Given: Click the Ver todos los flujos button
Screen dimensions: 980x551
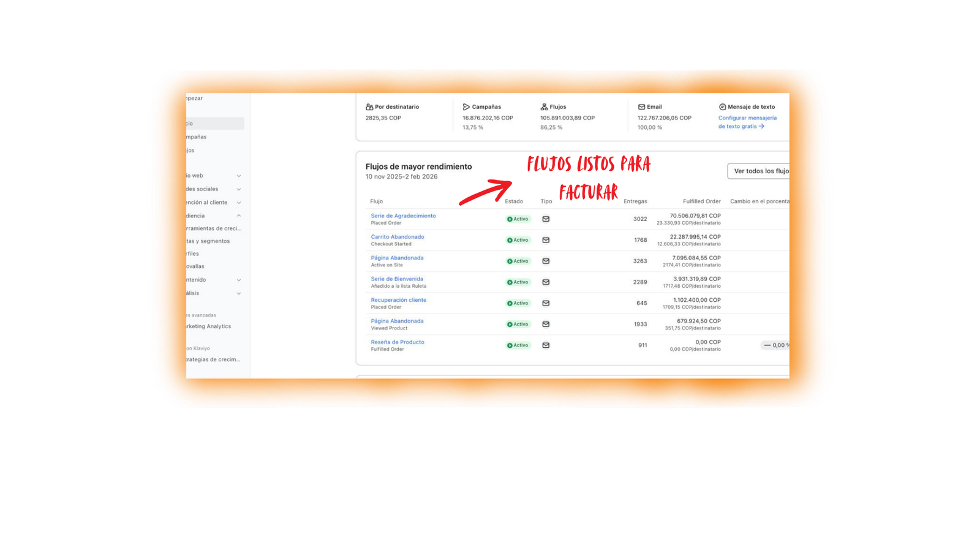Looking at the screenshot, I should (759, 171).
